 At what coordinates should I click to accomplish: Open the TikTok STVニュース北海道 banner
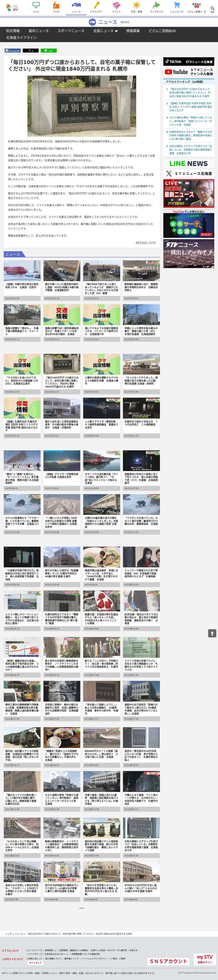(x=189, y=62)
